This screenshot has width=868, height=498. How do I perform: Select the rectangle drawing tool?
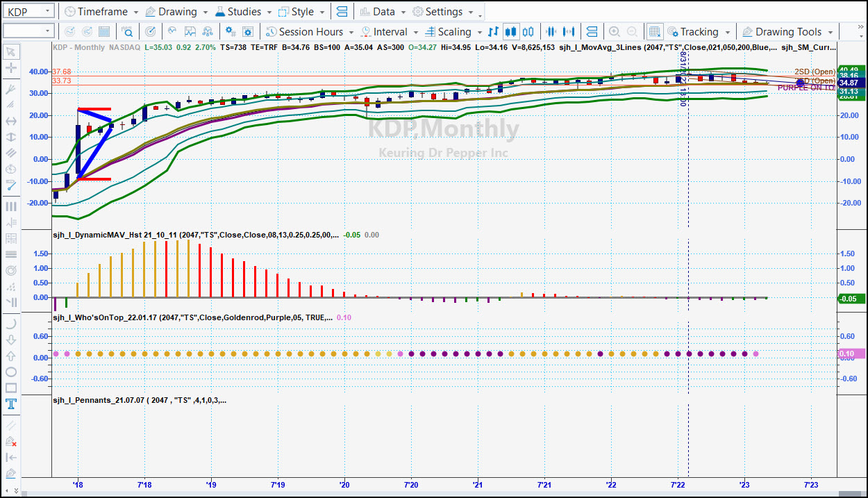pos(10,388)
